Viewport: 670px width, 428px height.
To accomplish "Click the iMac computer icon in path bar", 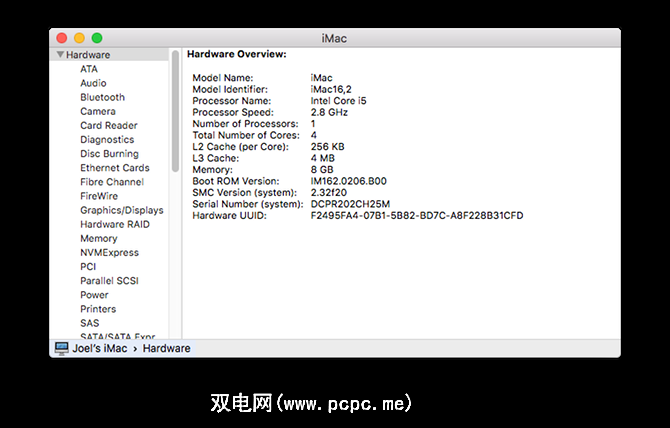I will click(x=62, y=348).
